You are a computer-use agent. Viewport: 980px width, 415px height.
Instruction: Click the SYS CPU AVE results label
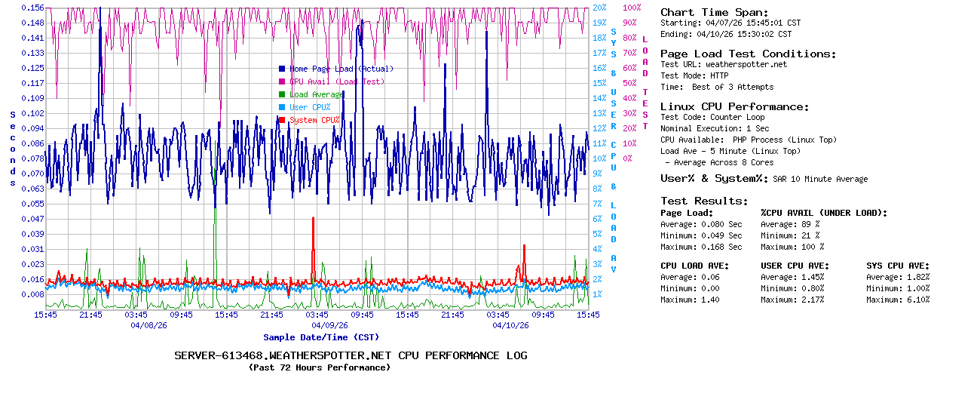[898, 266]
